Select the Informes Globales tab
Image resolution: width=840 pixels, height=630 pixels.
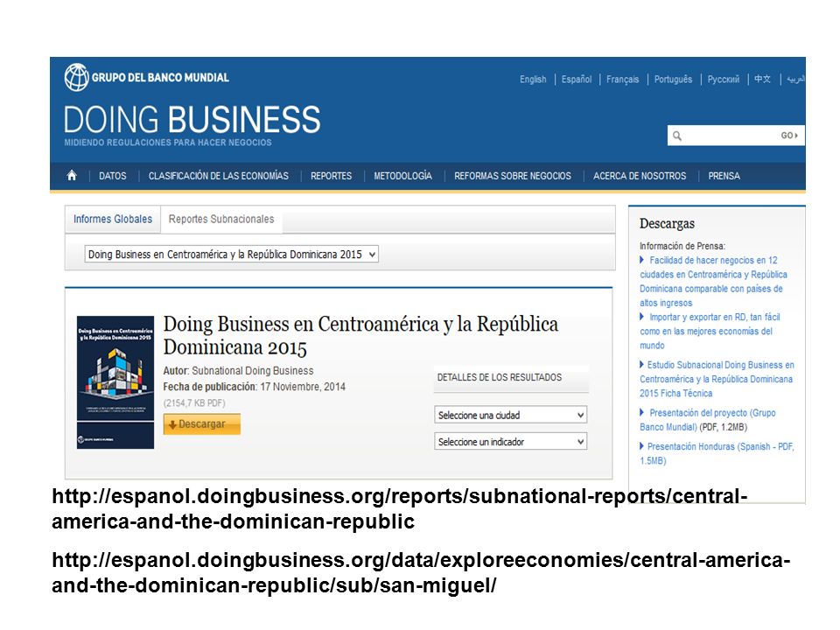click(113, 219)
